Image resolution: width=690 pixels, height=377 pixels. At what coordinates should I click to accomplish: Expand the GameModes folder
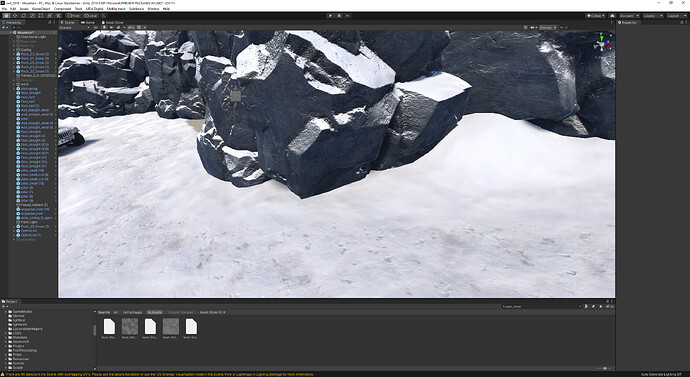coord(6,311)
